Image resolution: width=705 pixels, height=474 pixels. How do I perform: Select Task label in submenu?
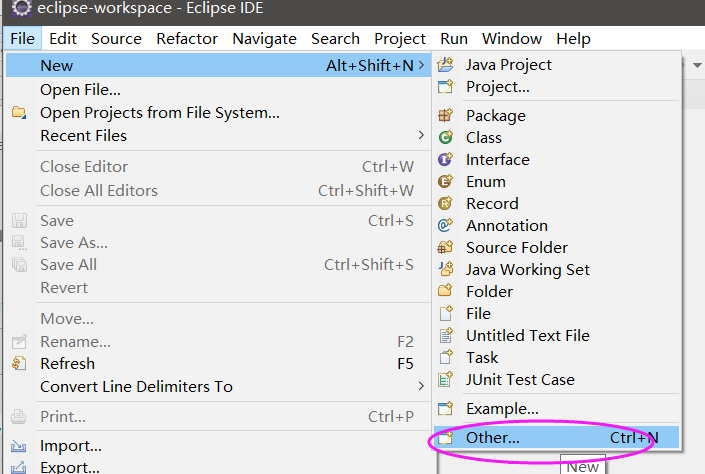(482, 358)
